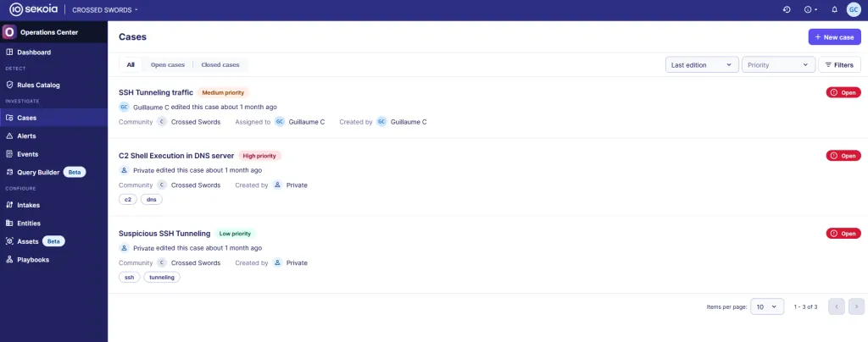Click the High priority badge
868x342 pixels.
tap(259, 156)
